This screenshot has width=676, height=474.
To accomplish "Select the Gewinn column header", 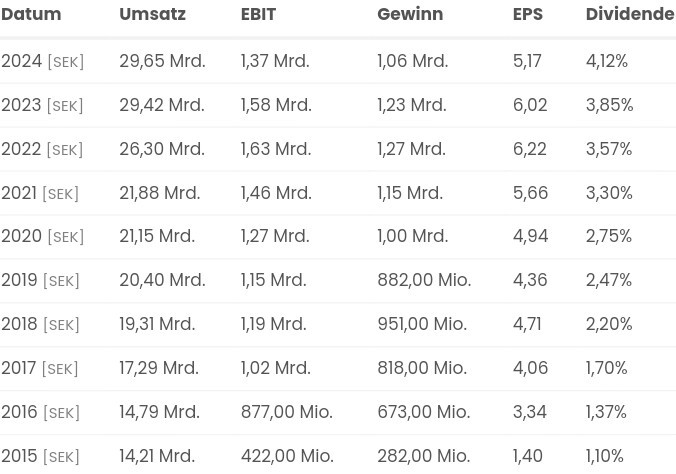I will point(410,14).
